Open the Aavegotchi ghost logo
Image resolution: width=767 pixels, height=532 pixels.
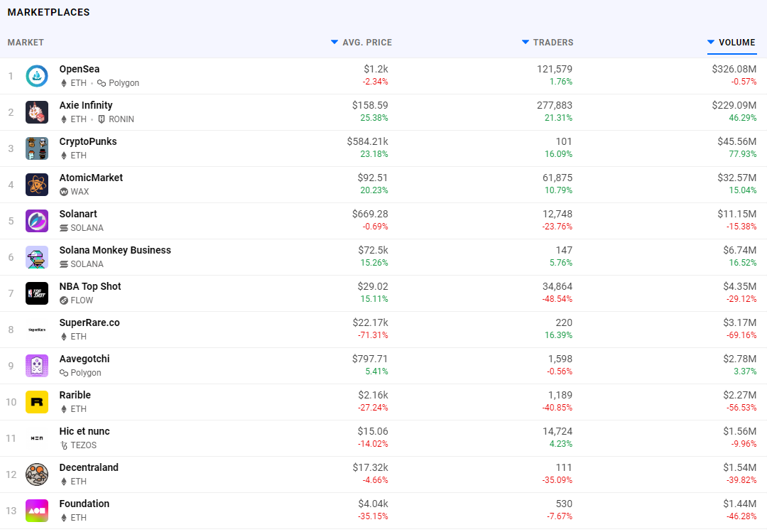click(37, 366)
